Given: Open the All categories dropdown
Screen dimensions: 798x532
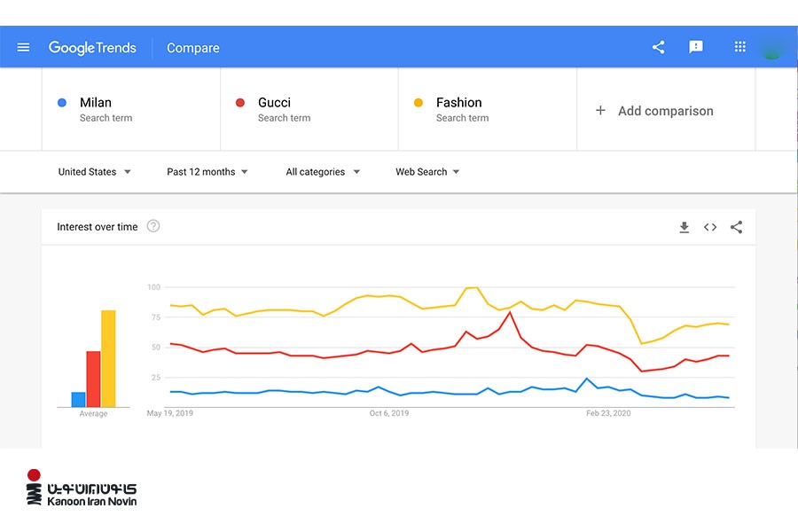Looking at the screenshot, I should tap(321, 171).
